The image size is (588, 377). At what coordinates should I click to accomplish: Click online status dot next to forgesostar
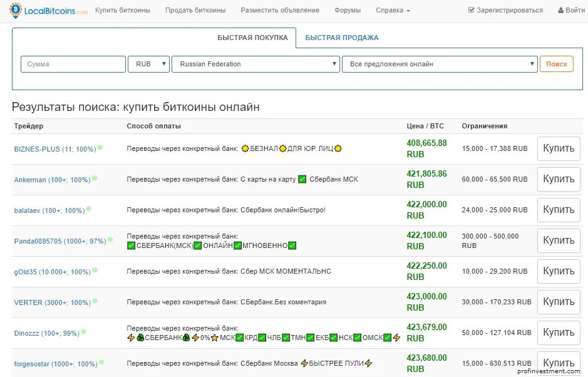(x=101, y=363)
